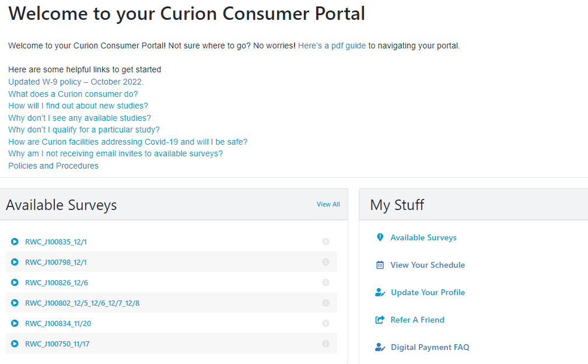This screenshot has width=588, height=364.
Task: Select View Your Schedule in My Stuff
Action: (428, 265)
